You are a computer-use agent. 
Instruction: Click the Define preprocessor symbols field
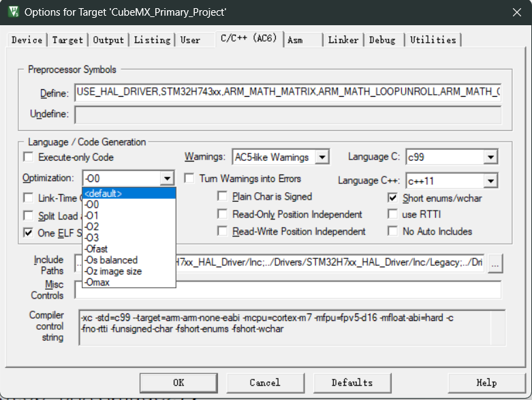(x=287, y=92)
